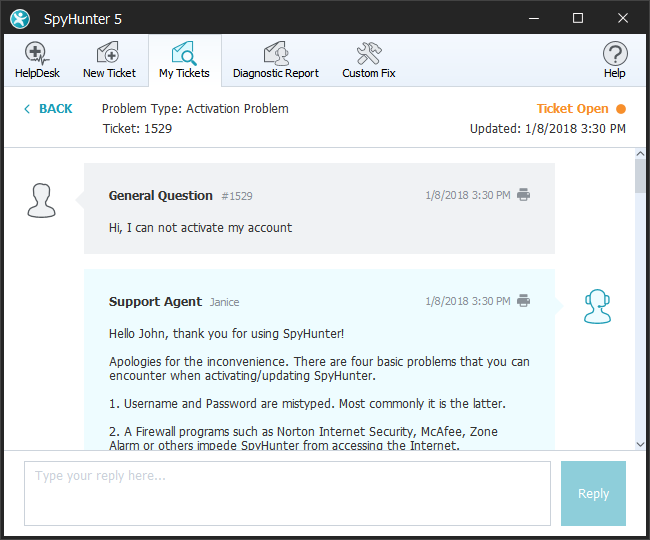Click the SpyHunter 5 logo icon
650x540 pixels.
click(x=20, y=18)
